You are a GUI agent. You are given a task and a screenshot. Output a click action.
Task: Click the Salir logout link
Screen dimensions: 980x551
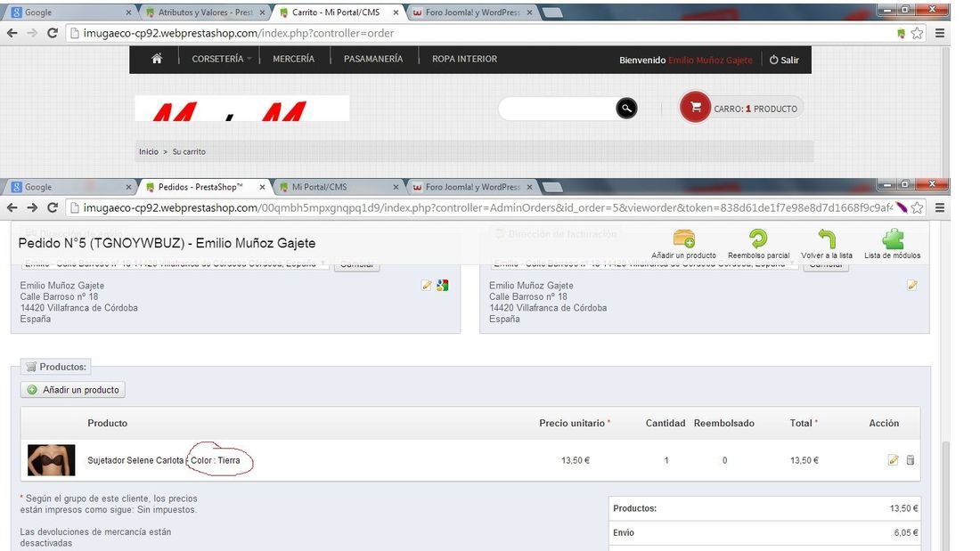click(x=784, y=60)
